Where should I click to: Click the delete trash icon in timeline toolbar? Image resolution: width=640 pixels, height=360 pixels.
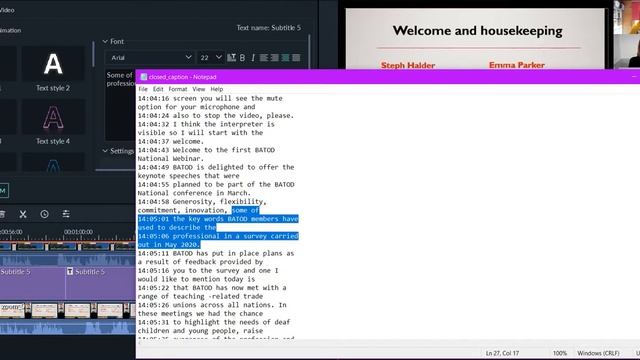(2, 214)
